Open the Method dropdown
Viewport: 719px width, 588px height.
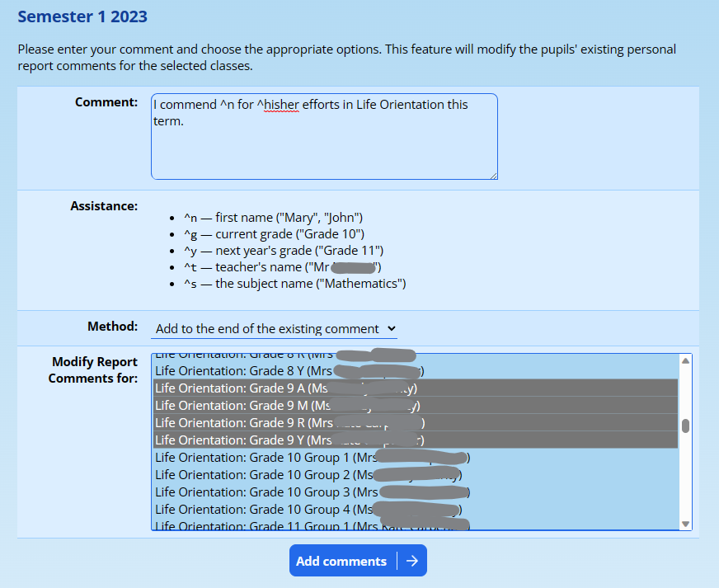275,328
